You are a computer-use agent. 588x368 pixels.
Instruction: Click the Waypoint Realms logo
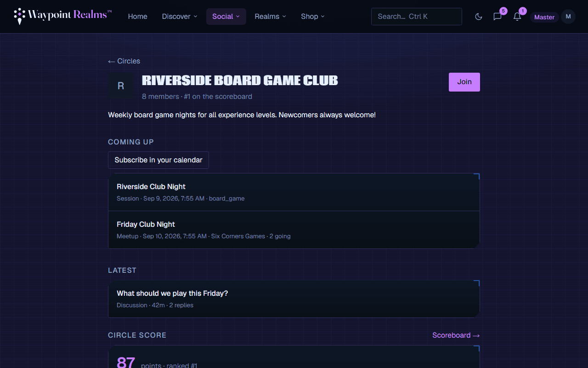(x=63, y=16)
